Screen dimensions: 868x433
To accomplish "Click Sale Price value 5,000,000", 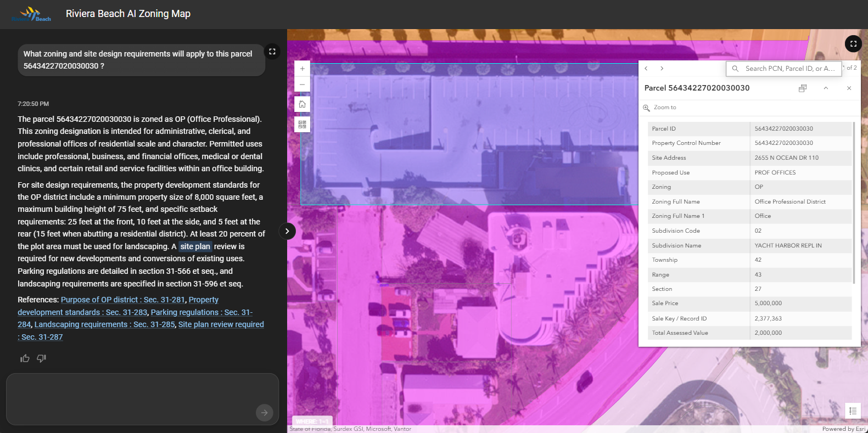I will pos(768,303).
